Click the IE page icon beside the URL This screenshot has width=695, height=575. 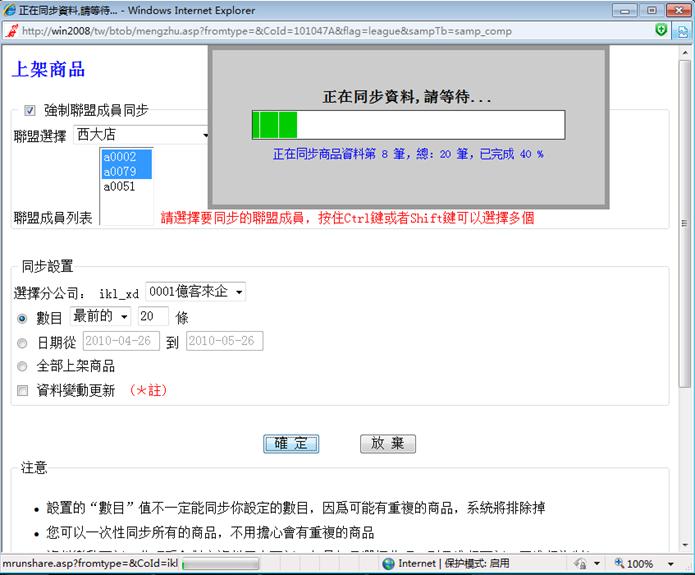coord(11,31)
